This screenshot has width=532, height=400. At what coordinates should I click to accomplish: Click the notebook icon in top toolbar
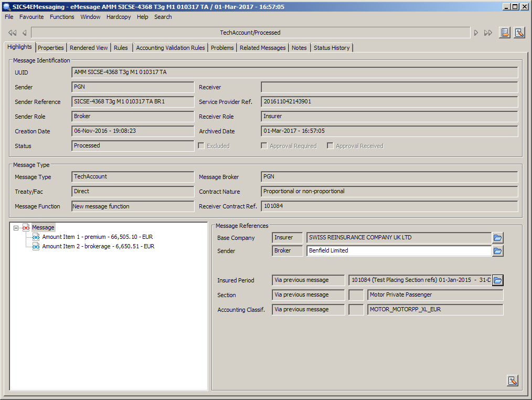click(505, 33)
